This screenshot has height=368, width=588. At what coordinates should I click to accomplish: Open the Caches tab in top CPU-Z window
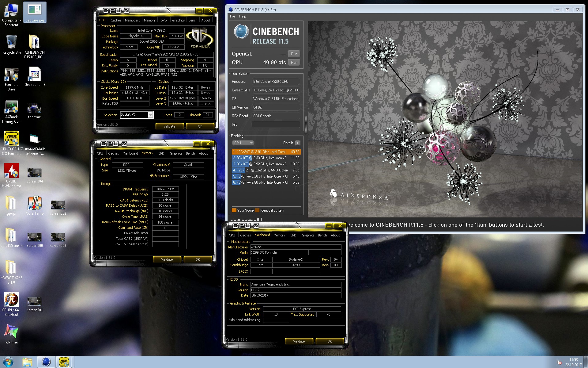116,20
